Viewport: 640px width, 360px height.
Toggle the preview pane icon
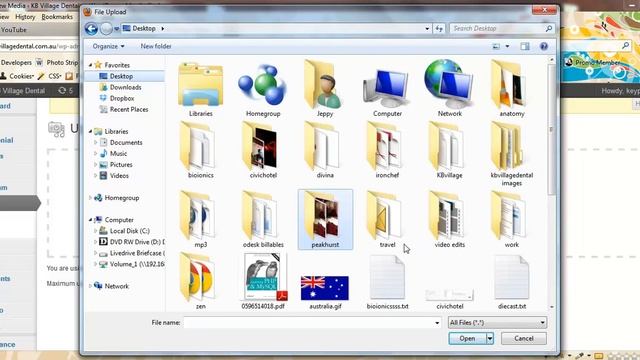tap(525, 47)
